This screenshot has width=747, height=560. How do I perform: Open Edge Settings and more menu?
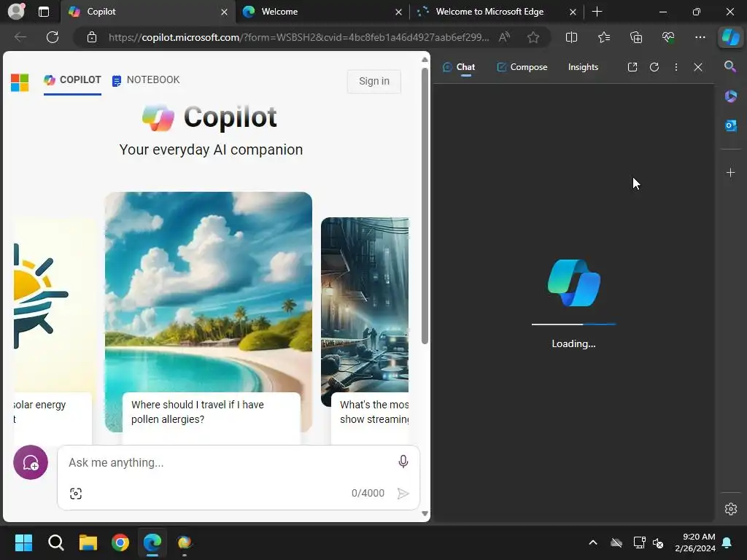click(x=700, y=37)
